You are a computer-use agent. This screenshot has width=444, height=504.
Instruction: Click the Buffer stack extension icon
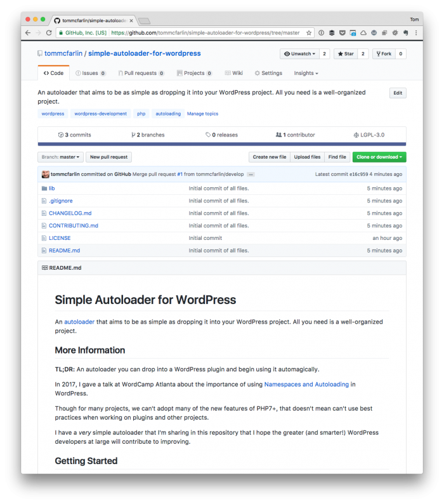[332, 33]
